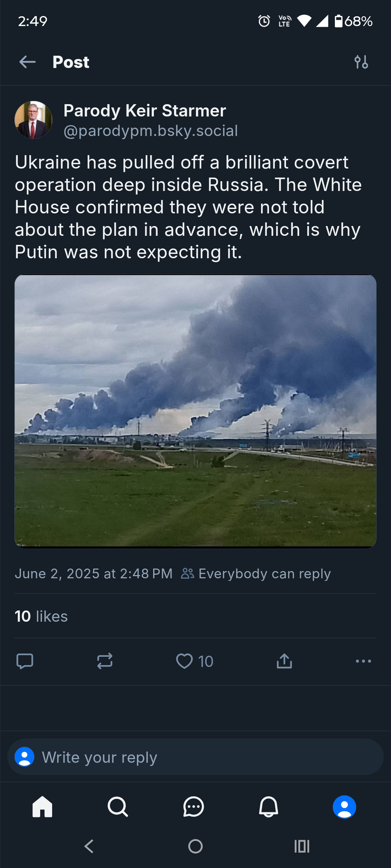The image size is (391, 868).
Task: Open my Profile tab
Action: (x=344, y=807)
